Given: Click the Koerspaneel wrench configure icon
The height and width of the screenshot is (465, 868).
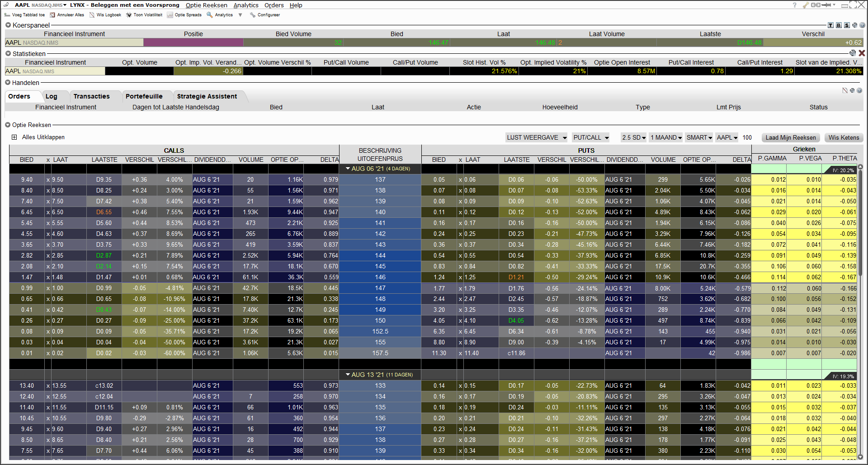Looking at the screenshot, I should (854, 25).
